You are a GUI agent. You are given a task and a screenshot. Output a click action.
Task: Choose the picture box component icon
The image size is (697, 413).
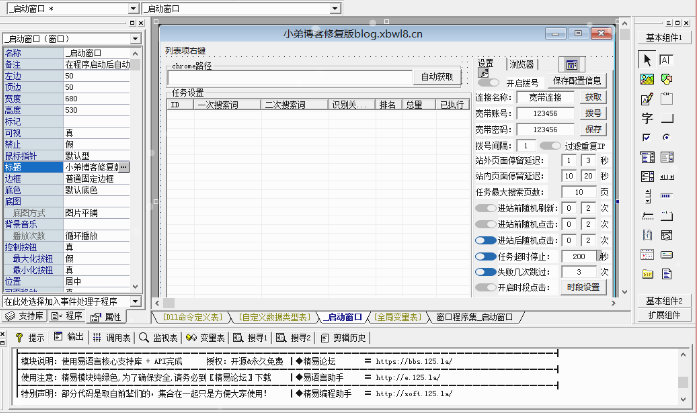point(647,80)
